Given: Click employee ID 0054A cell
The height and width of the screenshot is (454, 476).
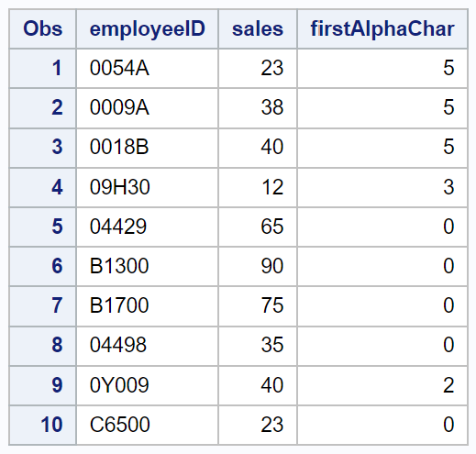Looking at the screenshot, I should point(148,68).
